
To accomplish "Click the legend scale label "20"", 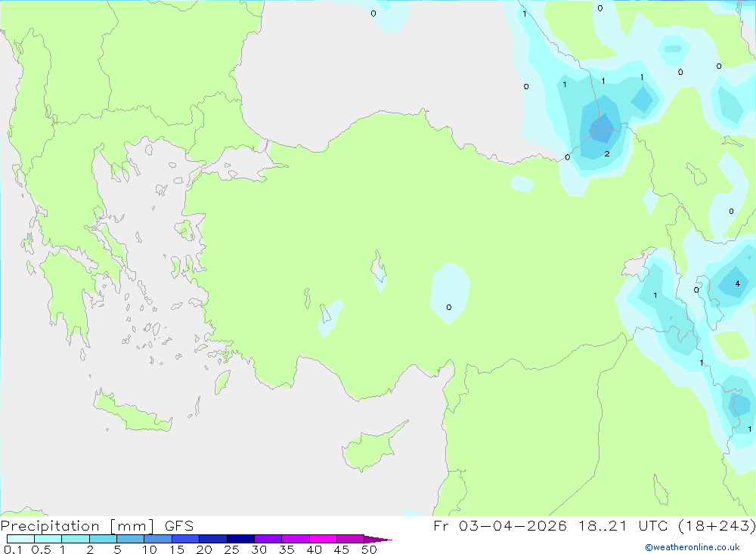I will pyautogui.click(x=204, y=549).
